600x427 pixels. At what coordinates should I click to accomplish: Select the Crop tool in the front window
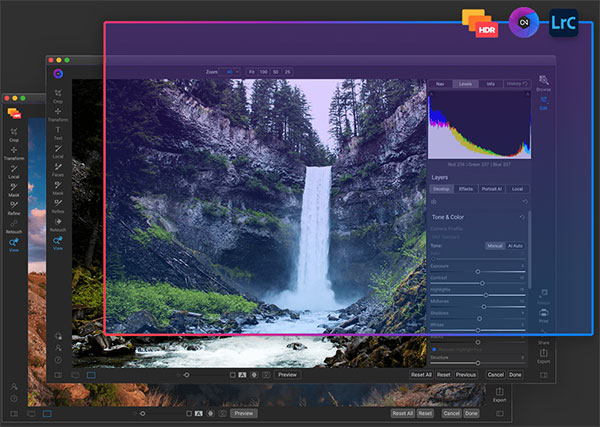[x=58, y=95]
